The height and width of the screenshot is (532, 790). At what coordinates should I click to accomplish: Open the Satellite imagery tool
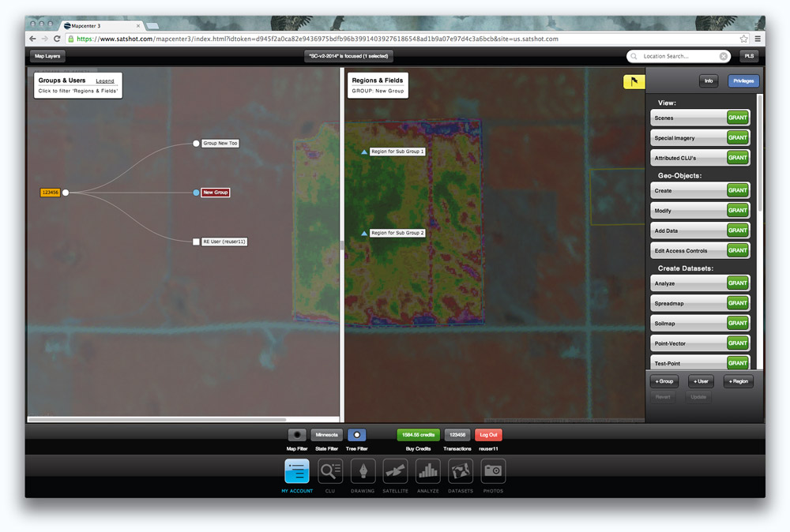(x=395, y=471)
